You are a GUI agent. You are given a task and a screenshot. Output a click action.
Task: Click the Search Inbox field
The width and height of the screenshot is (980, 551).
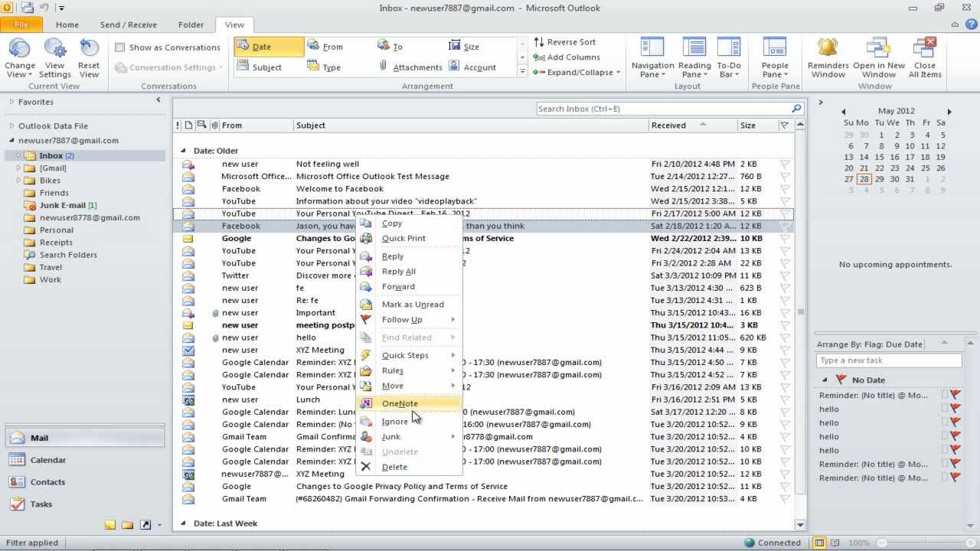coord(663,109)
